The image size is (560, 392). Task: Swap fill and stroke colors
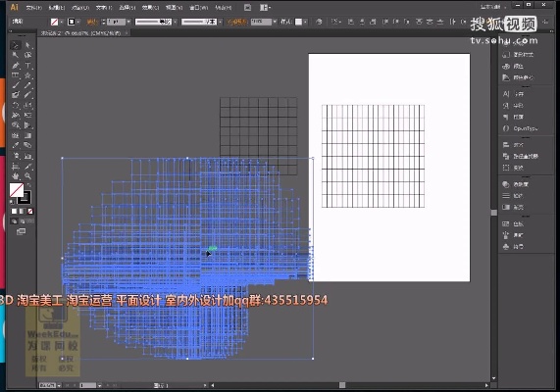tap(29, 185)
